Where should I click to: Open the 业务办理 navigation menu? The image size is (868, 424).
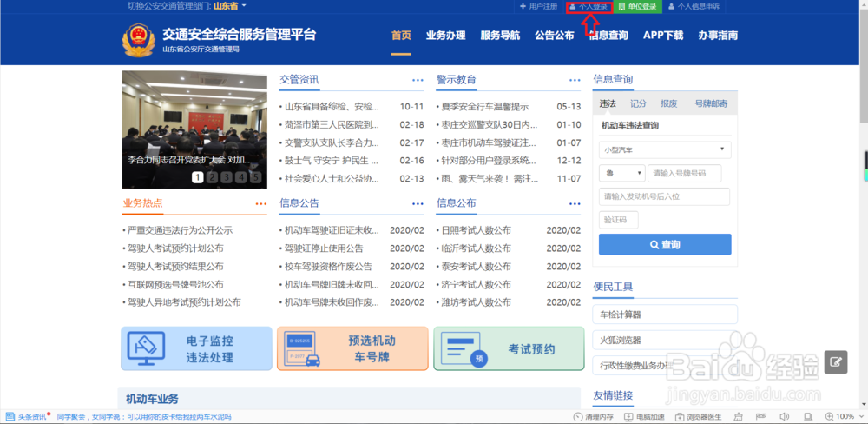445,36
